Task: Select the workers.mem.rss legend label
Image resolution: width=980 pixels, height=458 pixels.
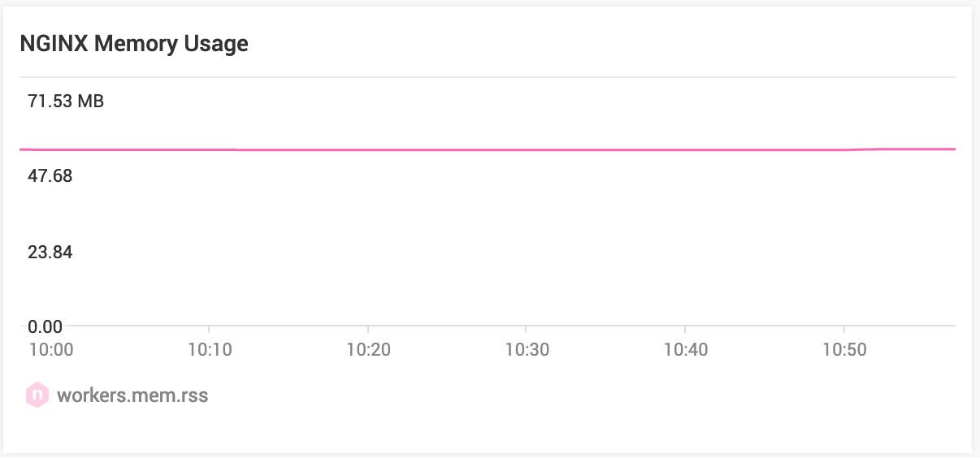Action: click(x=132, y=395)
